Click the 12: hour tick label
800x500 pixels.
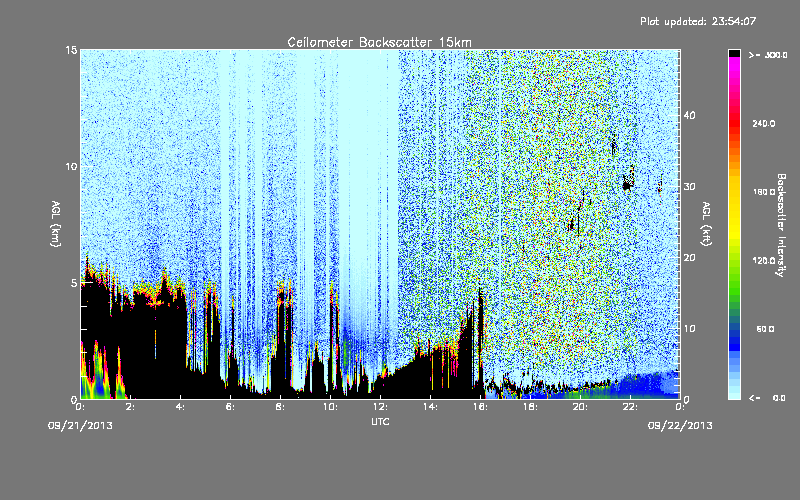coord(380,407)
